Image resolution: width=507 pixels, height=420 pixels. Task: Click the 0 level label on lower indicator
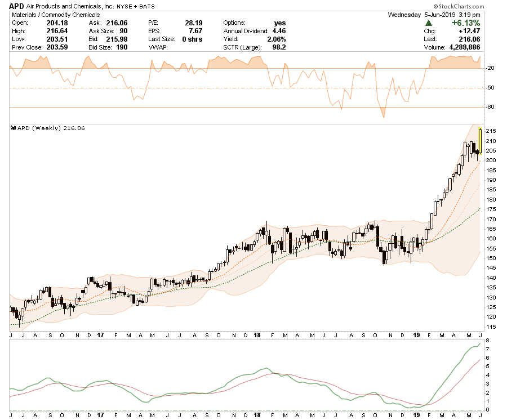click(488, 410)
